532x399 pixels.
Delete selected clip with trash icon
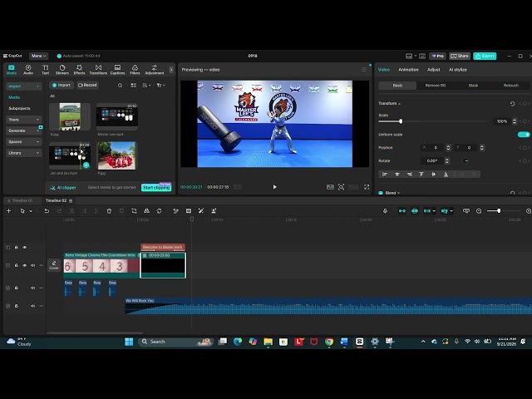pyautogui.click(x=109, y=211)
